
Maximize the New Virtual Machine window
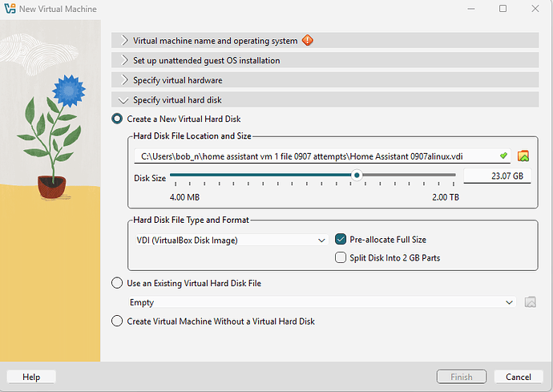[503, 9]
